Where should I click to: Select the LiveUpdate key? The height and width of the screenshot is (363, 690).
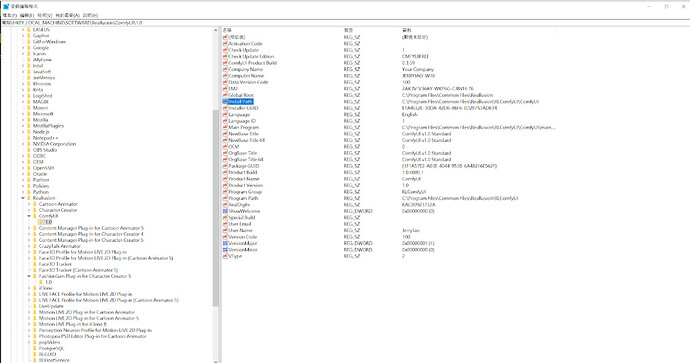tap(51, 306)
